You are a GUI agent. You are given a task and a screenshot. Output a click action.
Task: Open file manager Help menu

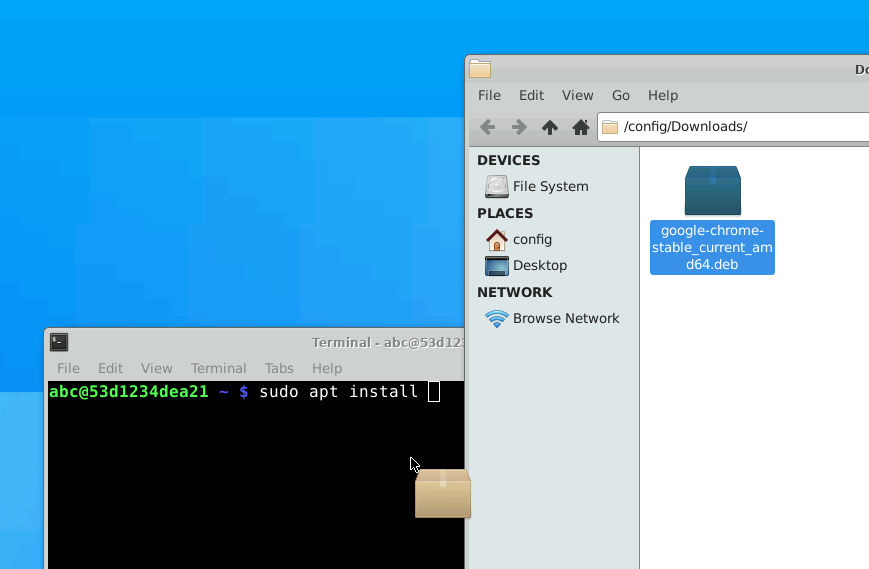click(663, 95)
